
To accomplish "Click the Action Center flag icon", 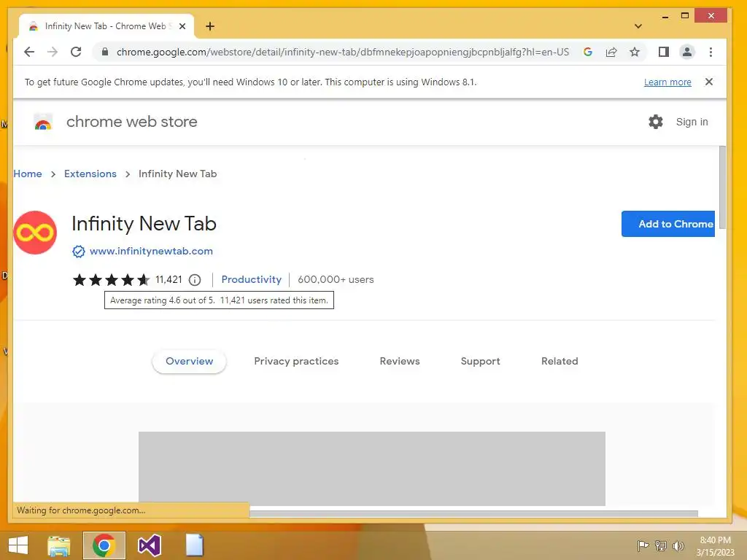I will 643,545.
